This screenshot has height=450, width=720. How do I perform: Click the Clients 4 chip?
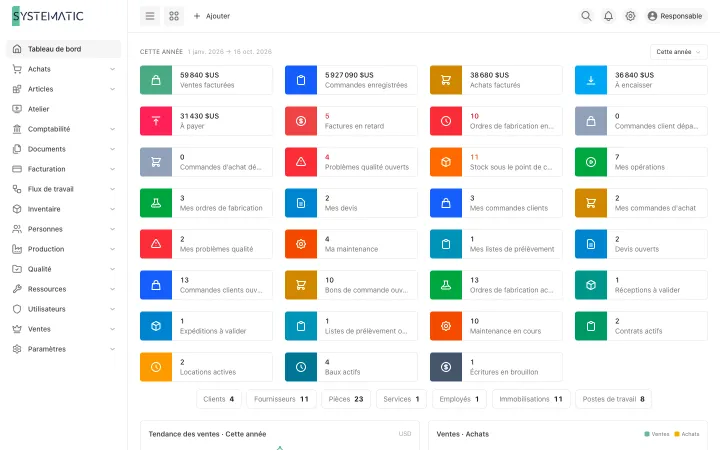tap(219, 399)
